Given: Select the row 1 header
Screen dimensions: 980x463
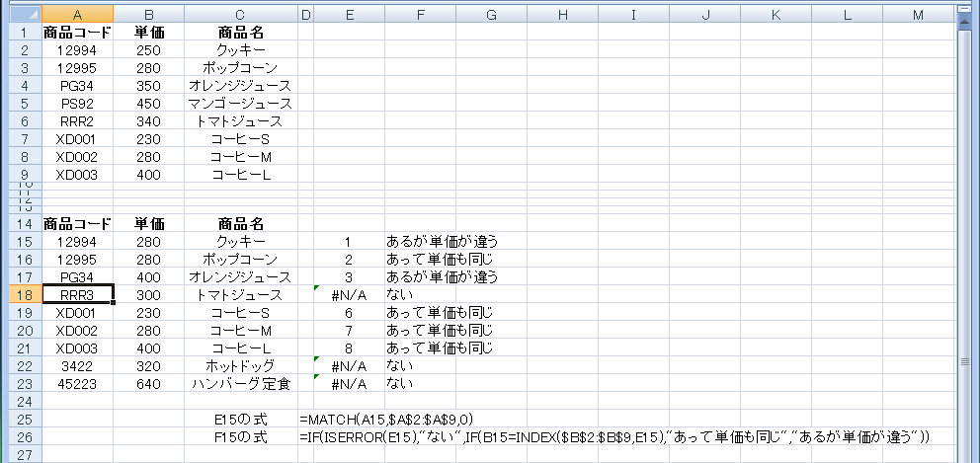Looking at the screenshot, I should coord(19,32).
